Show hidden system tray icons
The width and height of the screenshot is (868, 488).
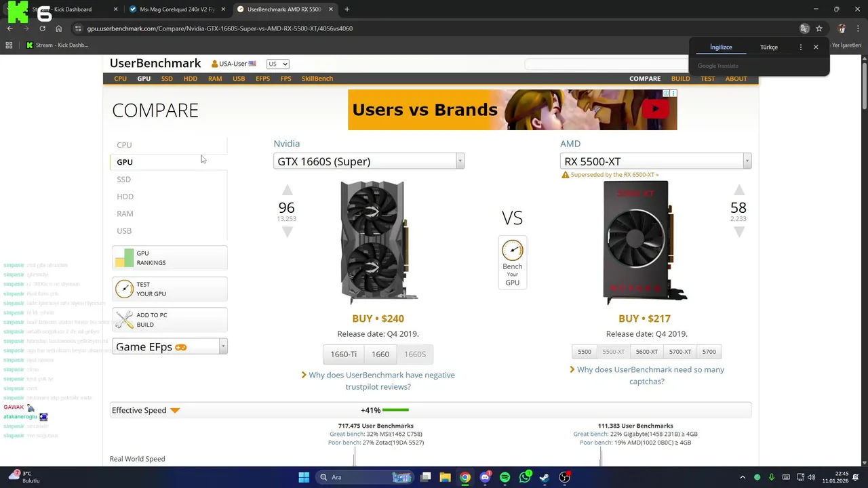pyautogui.click(x=743, y=477)
